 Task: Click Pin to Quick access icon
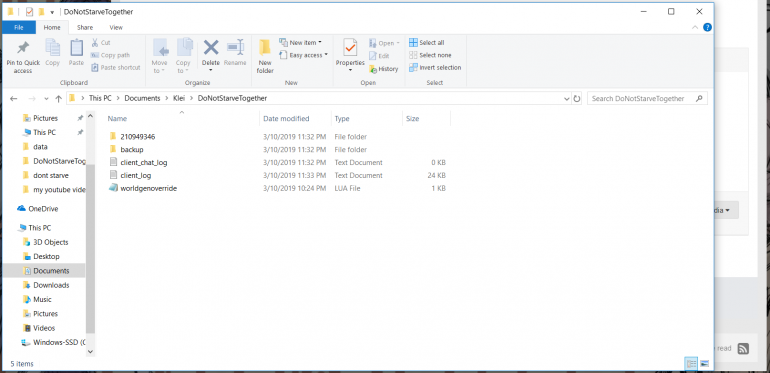point(23,49)
